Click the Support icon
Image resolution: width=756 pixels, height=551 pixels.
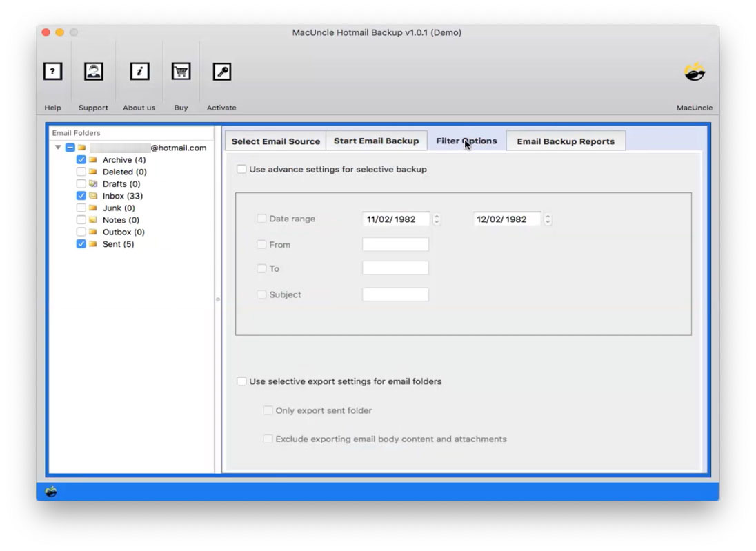pyautogui.click(x=93, y=72)
